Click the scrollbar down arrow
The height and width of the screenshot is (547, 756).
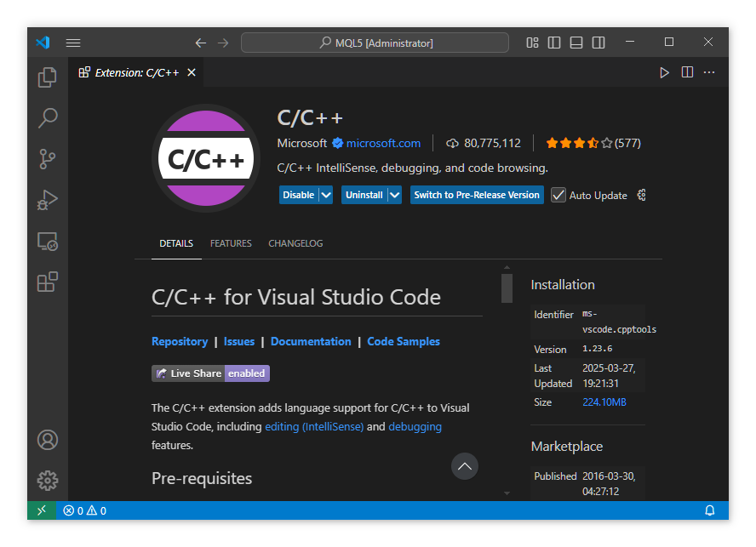[507, 493]
